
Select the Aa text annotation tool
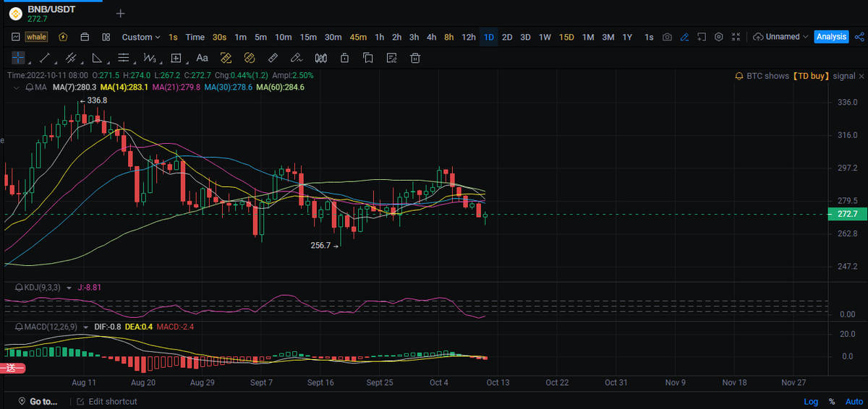tap(202, 58)
